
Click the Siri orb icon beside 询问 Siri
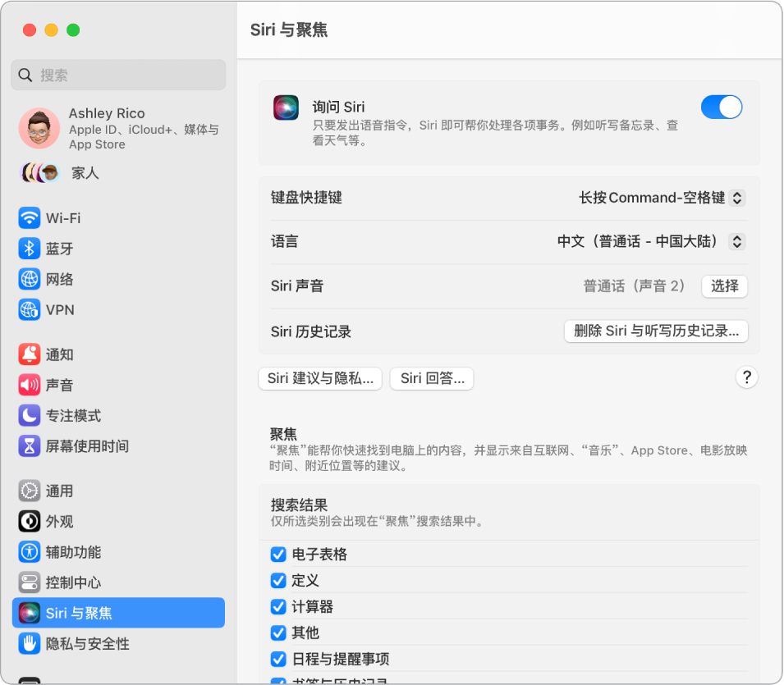coord(286,107)
